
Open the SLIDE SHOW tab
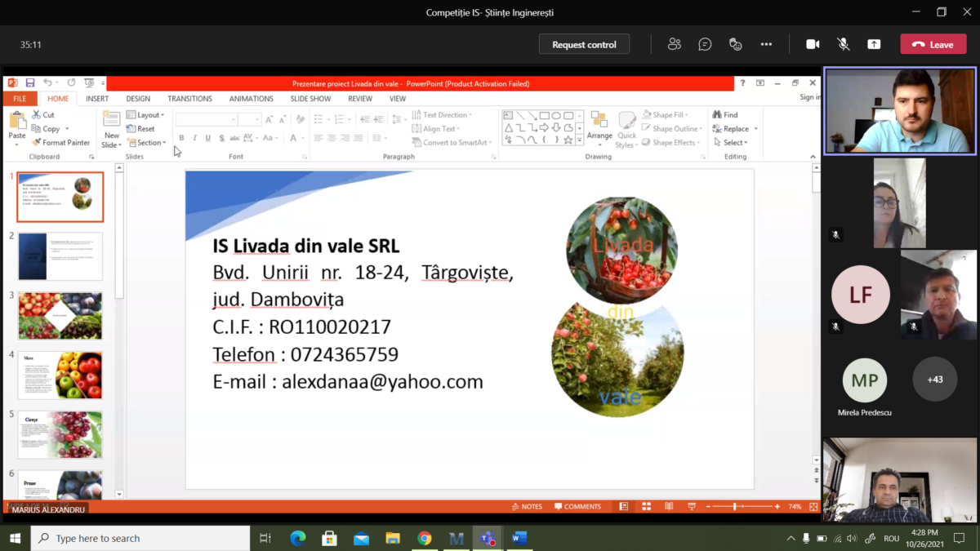click(x=310, y=99)
